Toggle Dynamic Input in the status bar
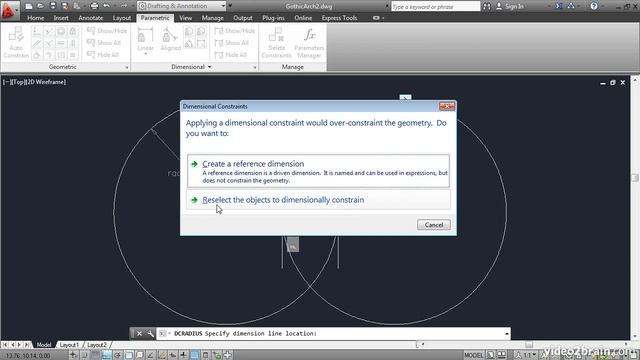 click(x=173, y=355)
